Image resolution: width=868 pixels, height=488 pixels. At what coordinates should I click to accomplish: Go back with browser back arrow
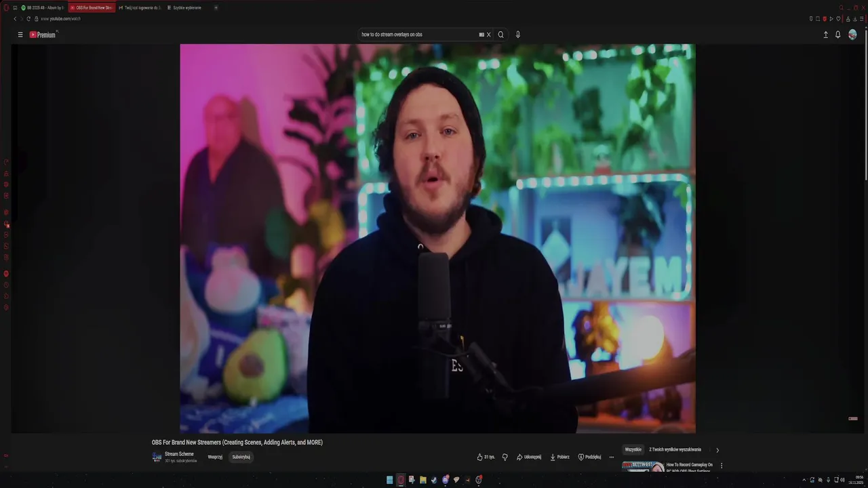click(x=15, y=19)
